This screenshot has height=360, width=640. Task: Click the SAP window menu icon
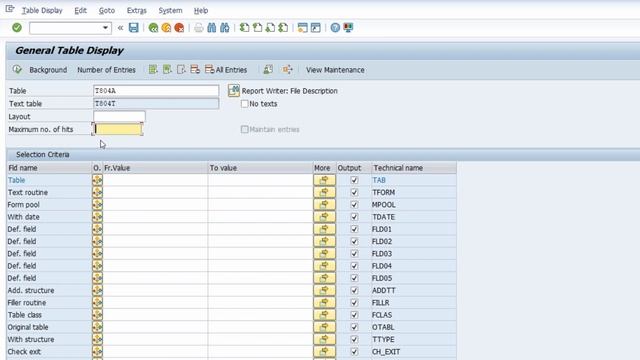click(x=10, y=9)
